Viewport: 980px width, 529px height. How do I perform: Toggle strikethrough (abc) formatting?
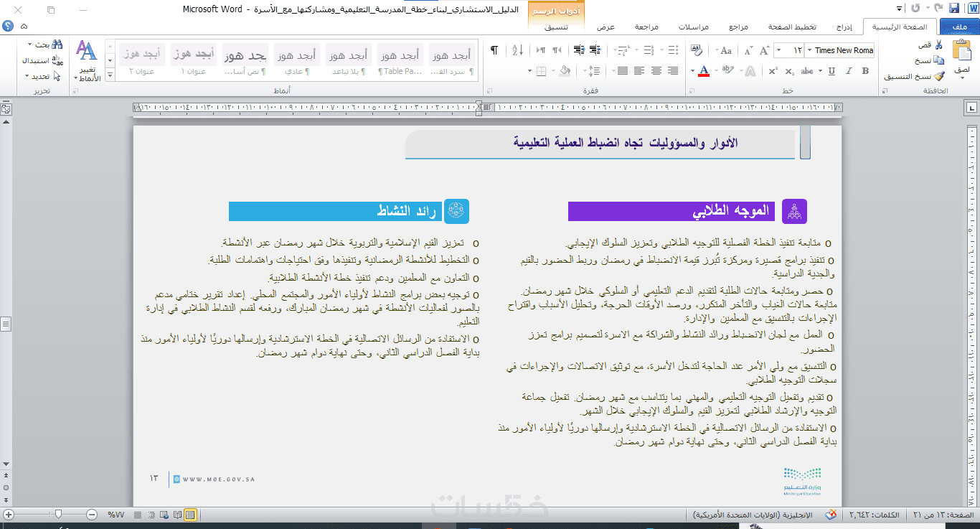tap(807, 70)
